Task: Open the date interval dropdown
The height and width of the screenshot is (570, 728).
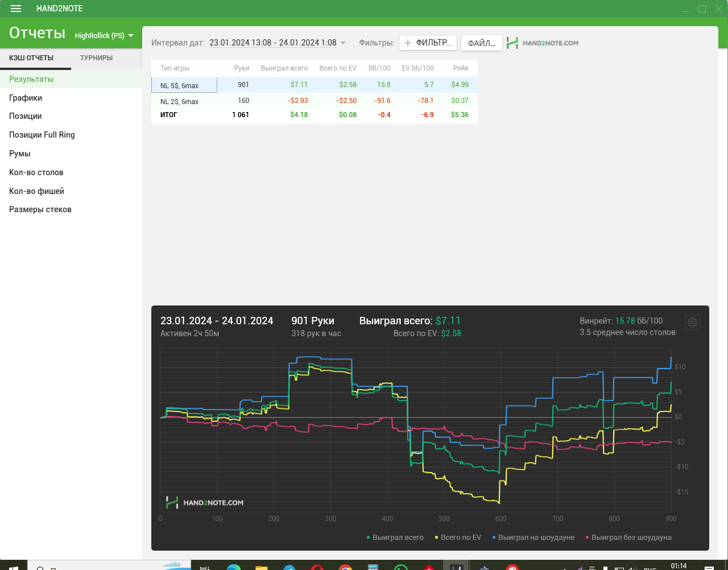Action: (x=278, y=43)
